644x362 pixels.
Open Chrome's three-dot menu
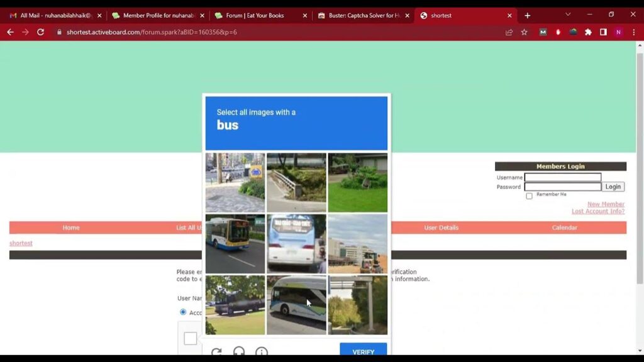634,32
